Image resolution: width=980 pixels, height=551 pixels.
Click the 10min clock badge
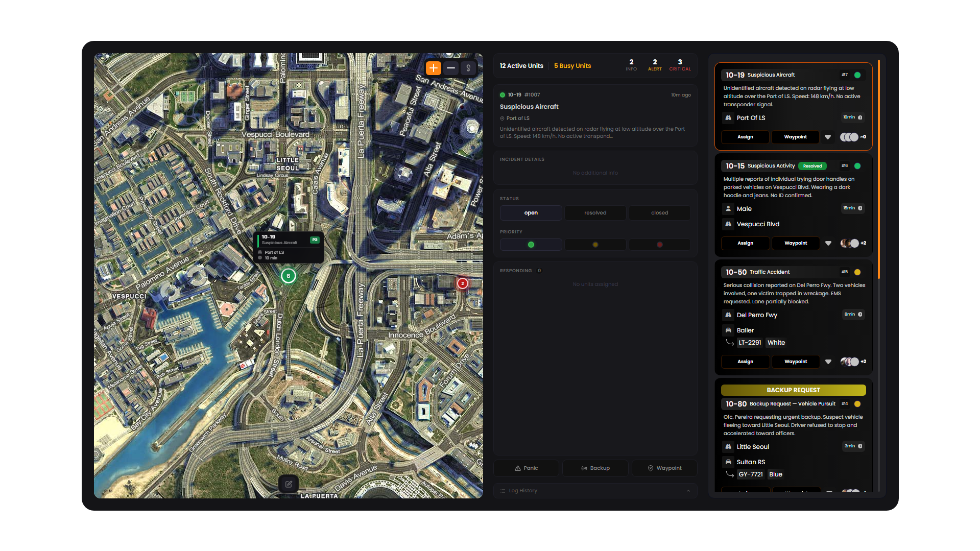coord(853,117)
